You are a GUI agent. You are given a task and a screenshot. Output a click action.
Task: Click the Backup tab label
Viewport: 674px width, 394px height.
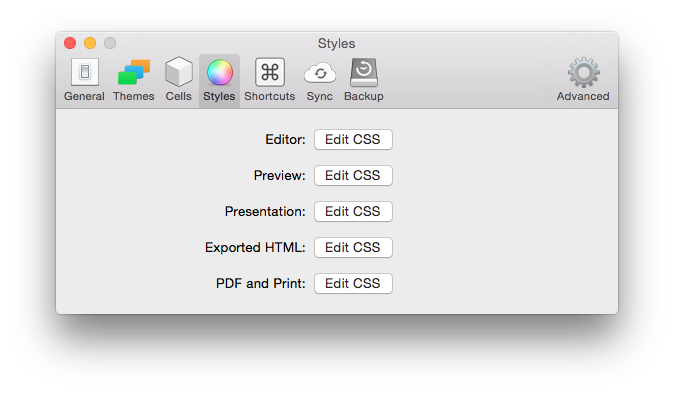(x=364, y=96)
